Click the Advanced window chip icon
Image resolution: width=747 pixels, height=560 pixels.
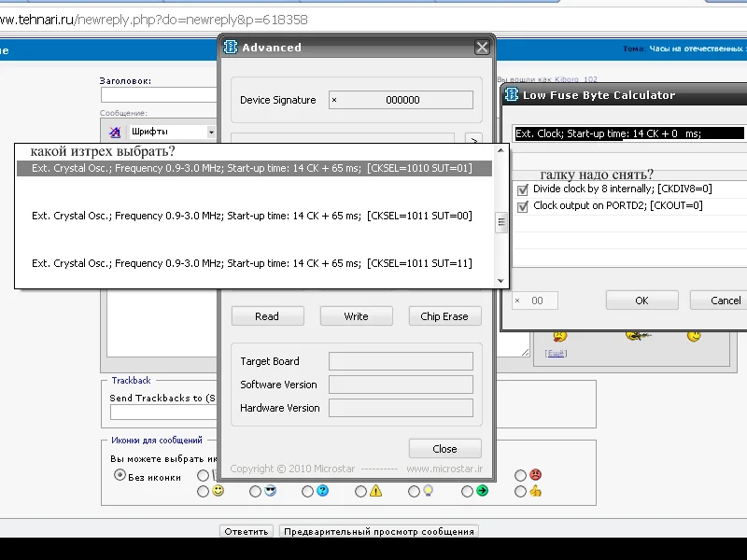tap(231, 48)
